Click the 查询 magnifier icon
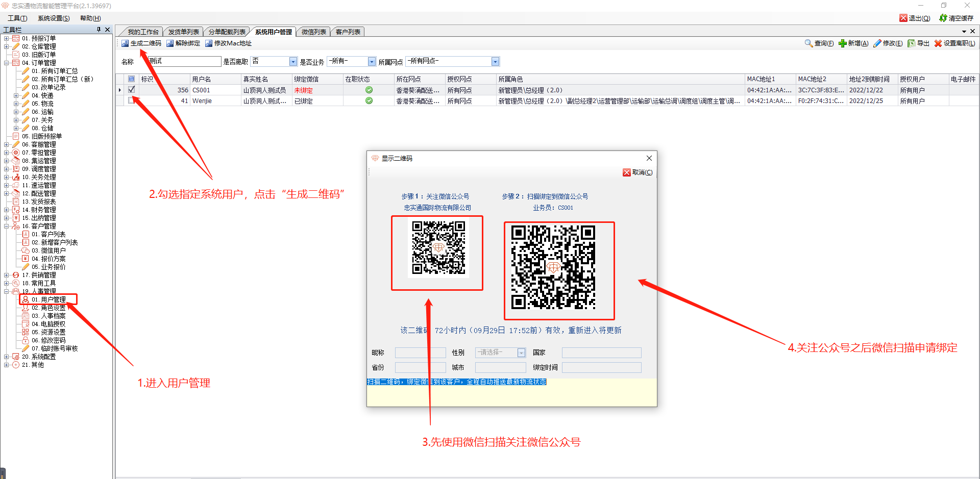The width and height of the screenshot is (980, 479). coord(808,43)
